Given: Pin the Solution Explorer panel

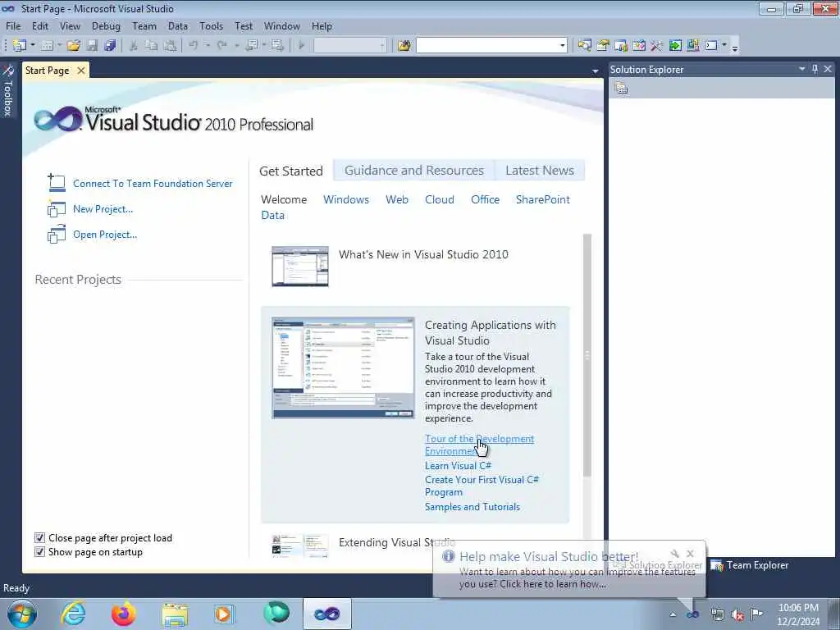Looking at the screenshot, I should (x=815, y=69).
